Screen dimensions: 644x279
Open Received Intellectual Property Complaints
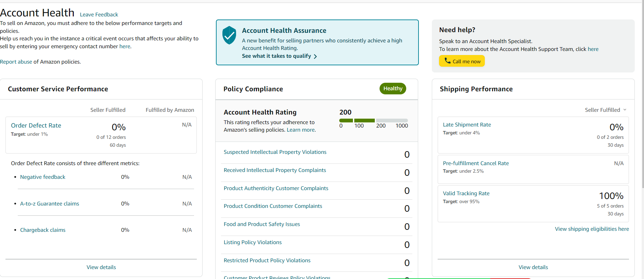[275, 170]
